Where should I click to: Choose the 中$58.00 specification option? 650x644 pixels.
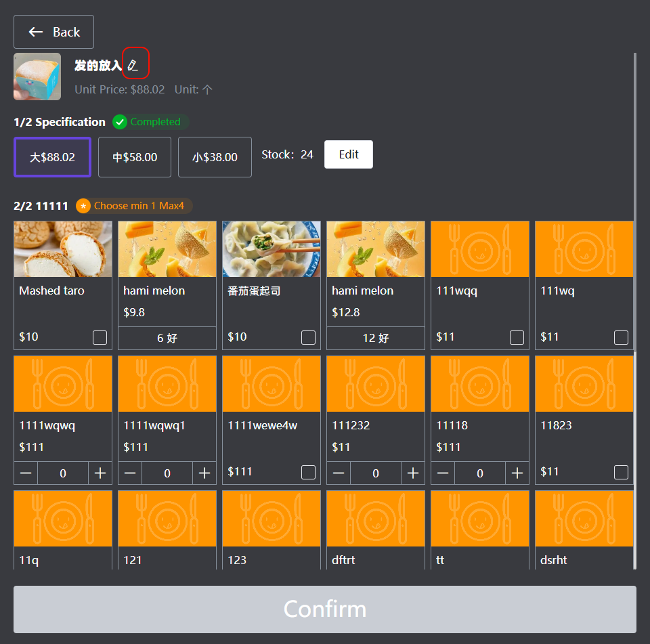pos(135,157)
